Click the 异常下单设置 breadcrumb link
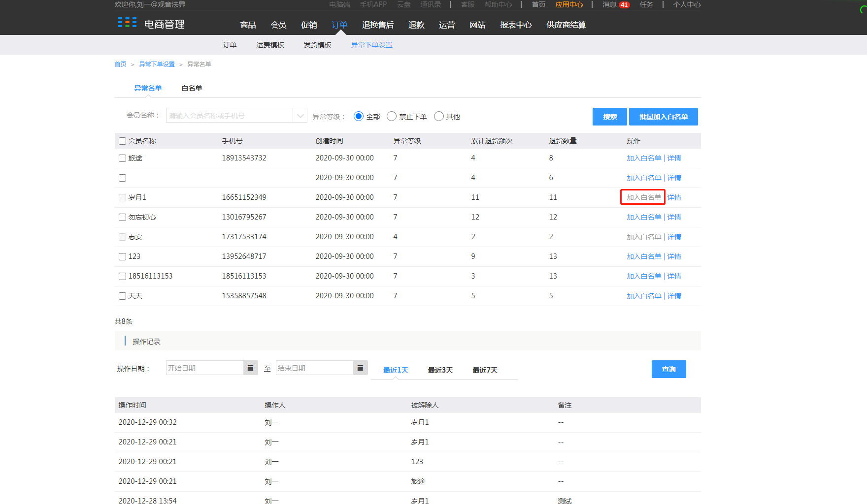The height and width of the screenshot is (504, 867). [x=157, y=64]
